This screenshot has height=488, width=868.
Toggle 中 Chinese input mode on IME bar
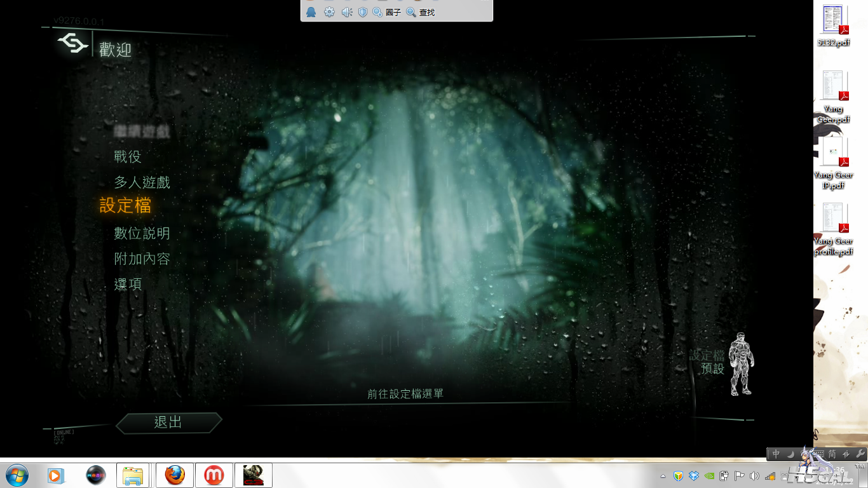776,454
